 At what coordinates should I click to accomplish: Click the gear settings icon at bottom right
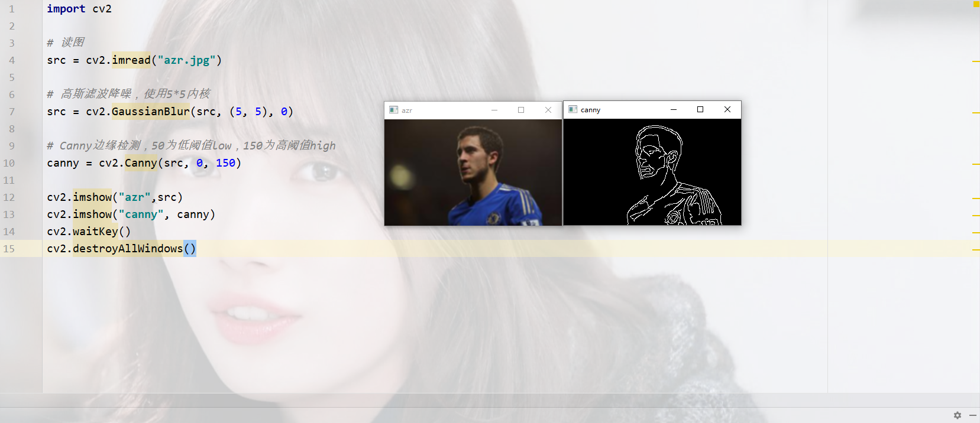click(958, 415)
